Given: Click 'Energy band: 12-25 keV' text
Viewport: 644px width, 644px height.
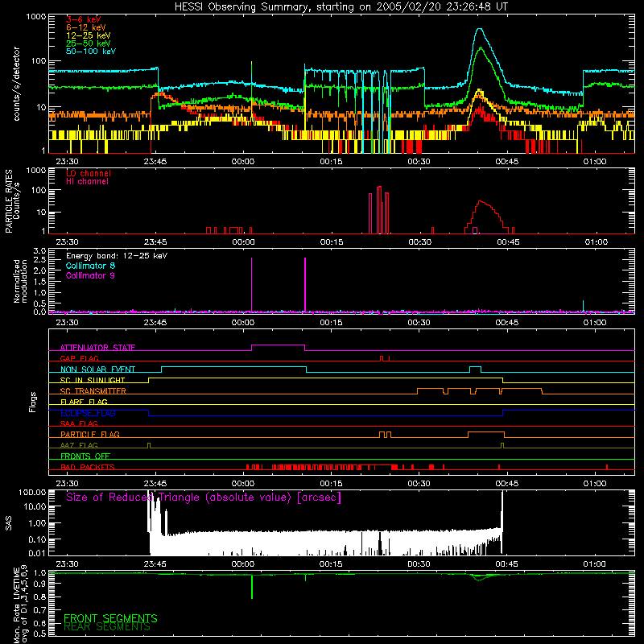Looking at the screenshot, I should tap(117, 256).
